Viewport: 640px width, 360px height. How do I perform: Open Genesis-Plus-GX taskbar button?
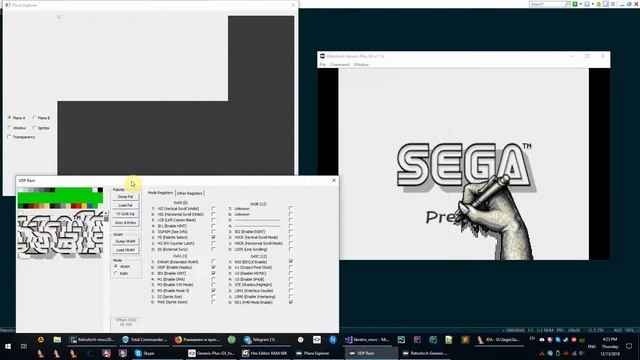pyautogui.click(x=211, y=353)
